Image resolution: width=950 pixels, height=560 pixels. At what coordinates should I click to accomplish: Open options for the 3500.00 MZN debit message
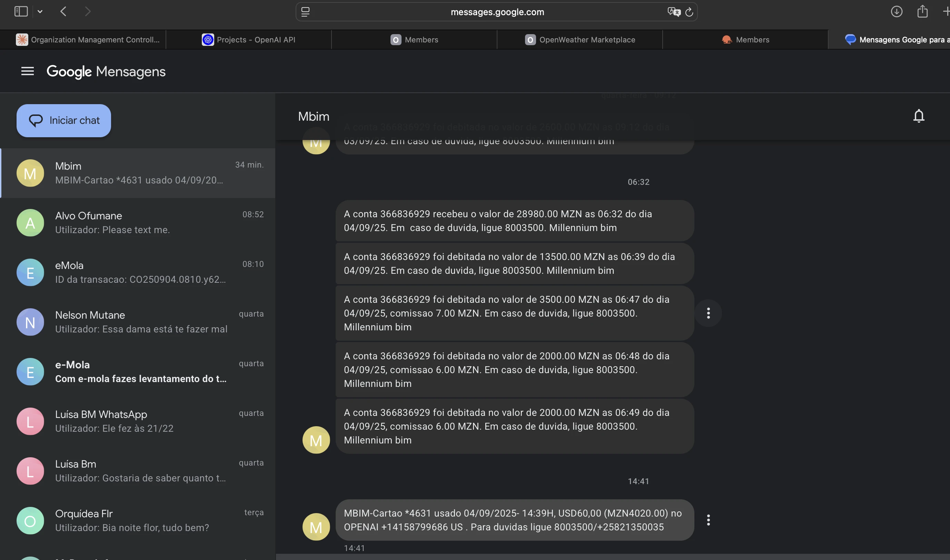click(708, 313)
